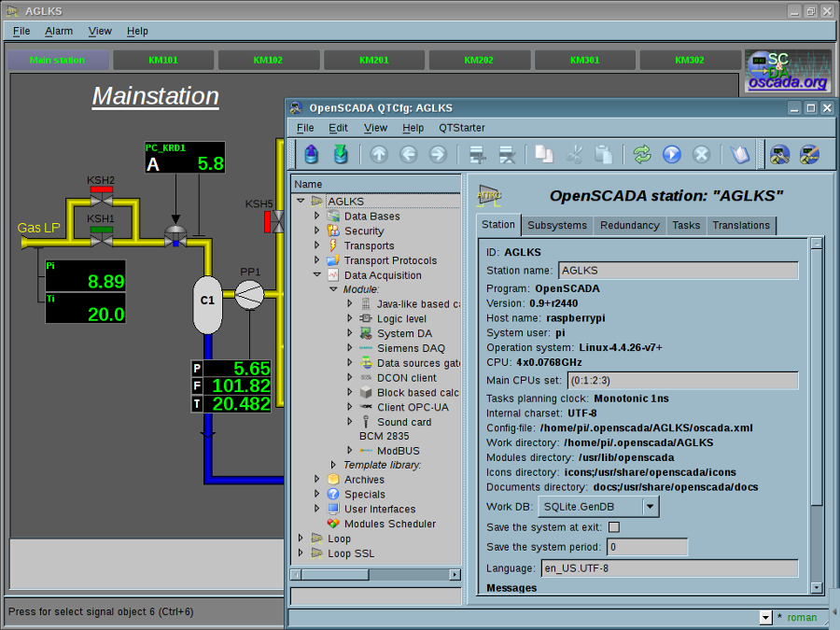Image resolution: width=840 pixels, height=630 pixels.
Task: Click the Load from DB toolbar icon
Action: [311, 155]
